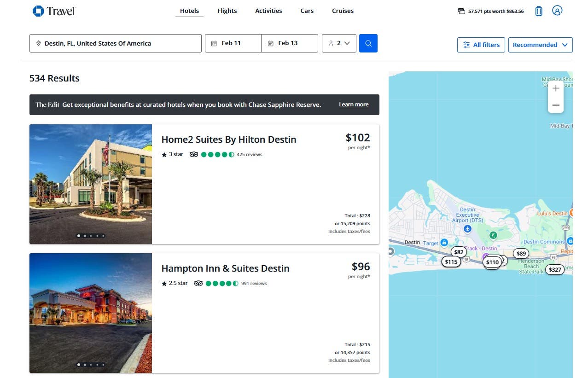Click the Learn more link
The image size is (588, 378).
tap(354, 105)
